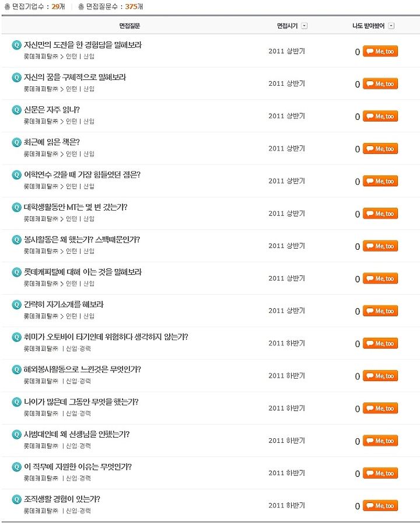This screenshot has width=420, height=524.
Task: Click the Q icon beside '간략히 자기소개를 해보라'
Action: point(16,305)
